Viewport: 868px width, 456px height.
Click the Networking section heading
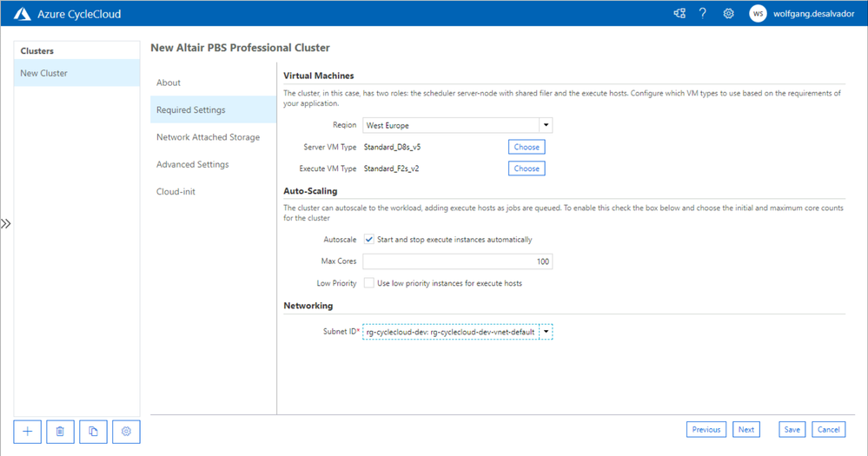308,306
